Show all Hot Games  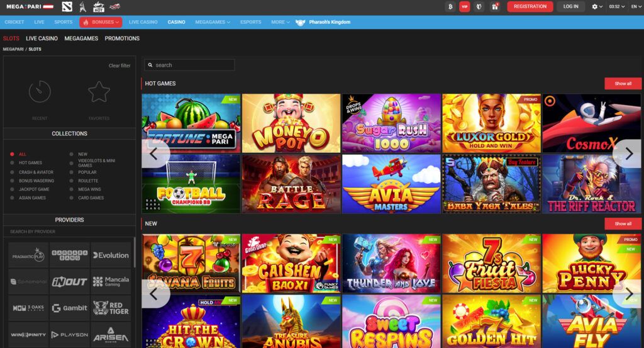tap(623, 84)
